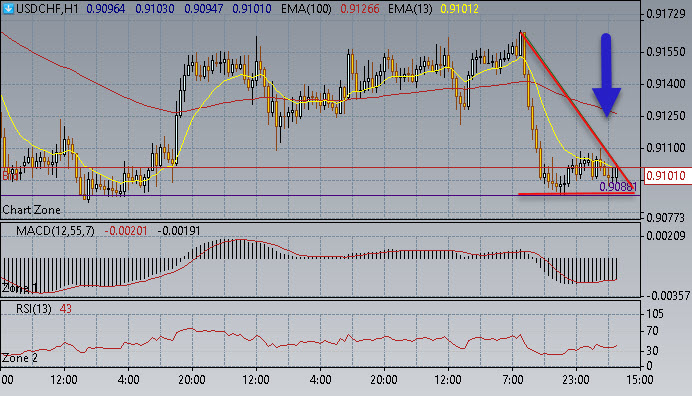
Task: Select the low price value 0.90947
Action: [x=203, y=8]
